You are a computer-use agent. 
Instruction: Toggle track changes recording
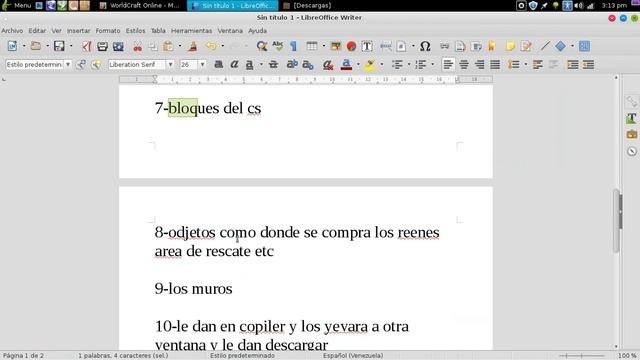click(x=527, y=46)
